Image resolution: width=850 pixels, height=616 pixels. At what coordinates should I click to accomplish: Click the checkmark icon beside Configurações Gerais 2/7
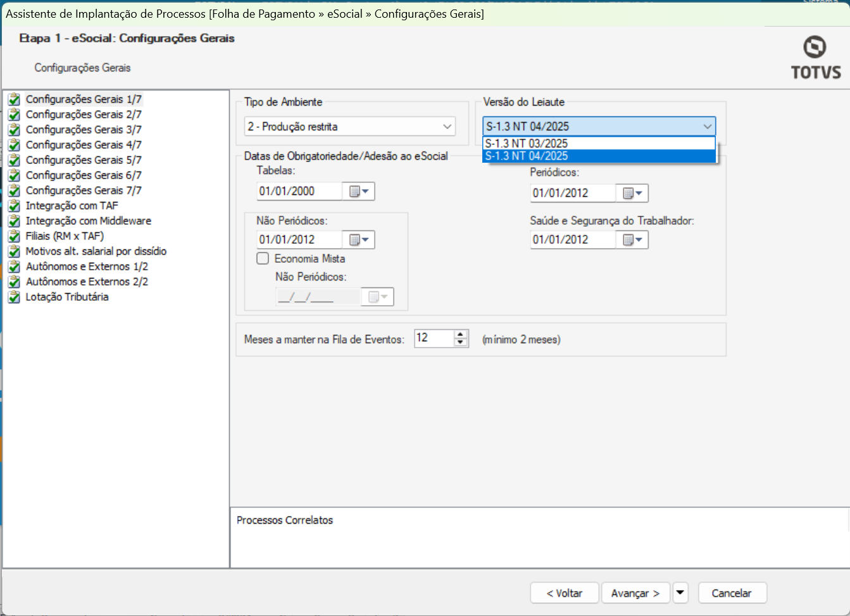pyautogui.click(x=14, y=115)
